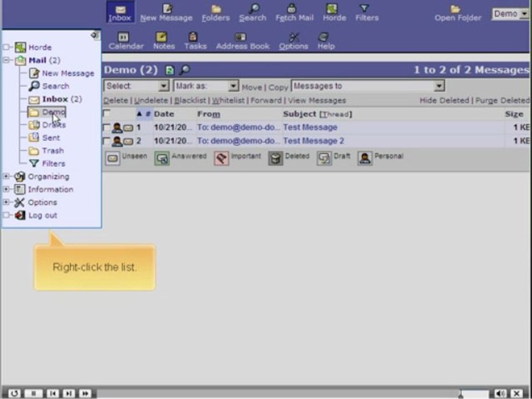532x399 pixels.
Task: Compose with New Message toolbar icon
Action: (x=167, y=9)
